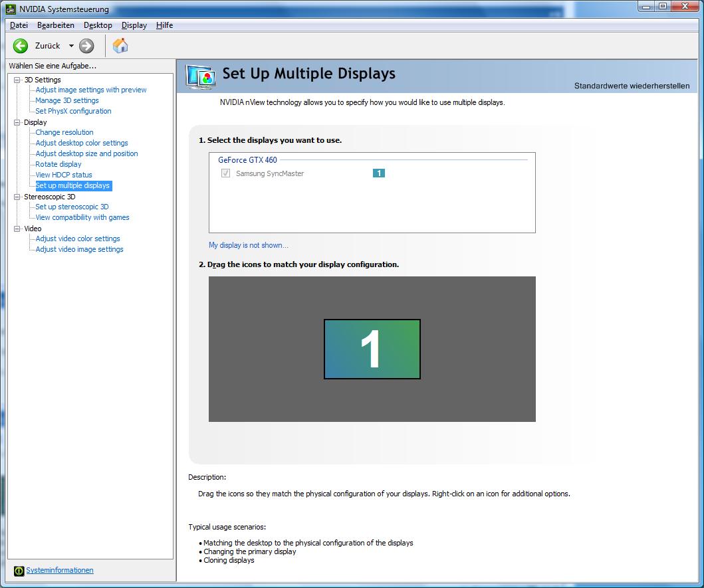The image size is (704, 588).
Task: Open View compatibility with games
Action: click(x=82, y=217)
